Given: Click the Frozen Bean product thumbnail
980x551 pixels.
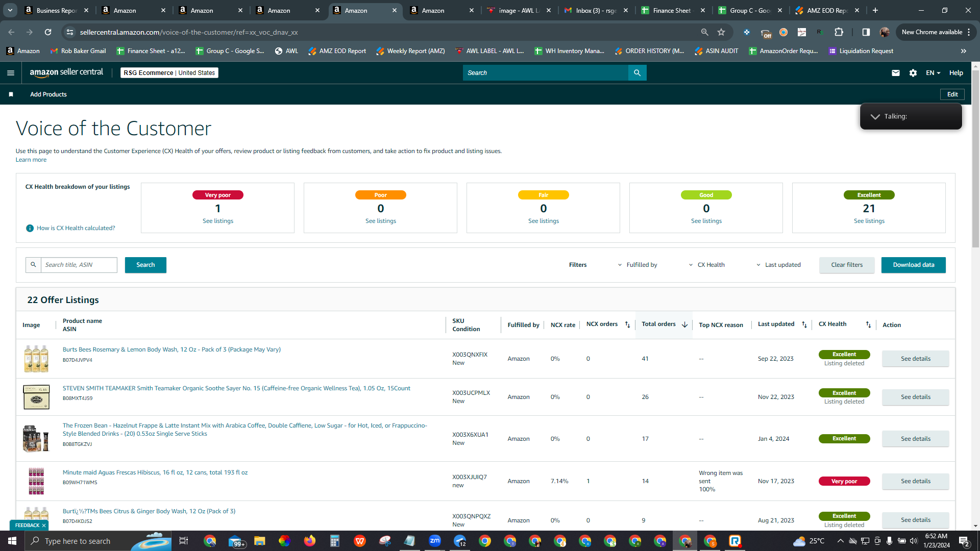Looking at the screenshot, I should coord(36,439).
